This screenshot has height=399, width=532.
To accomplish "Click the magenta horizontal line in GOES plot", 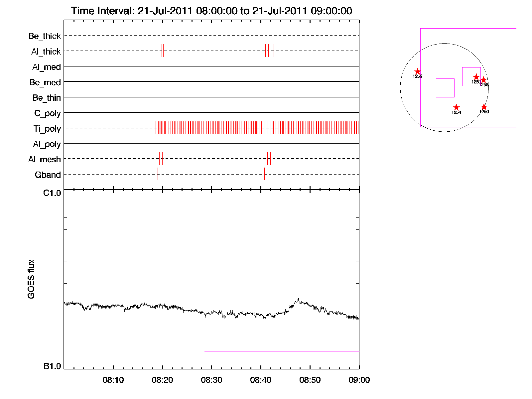I will [x=281, y=351].
